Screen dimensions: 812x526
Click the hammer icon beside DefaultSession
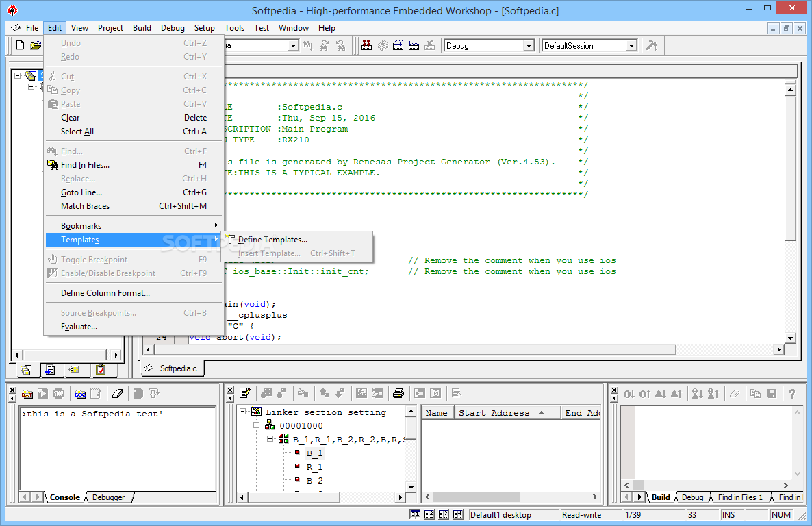point(652,46)
